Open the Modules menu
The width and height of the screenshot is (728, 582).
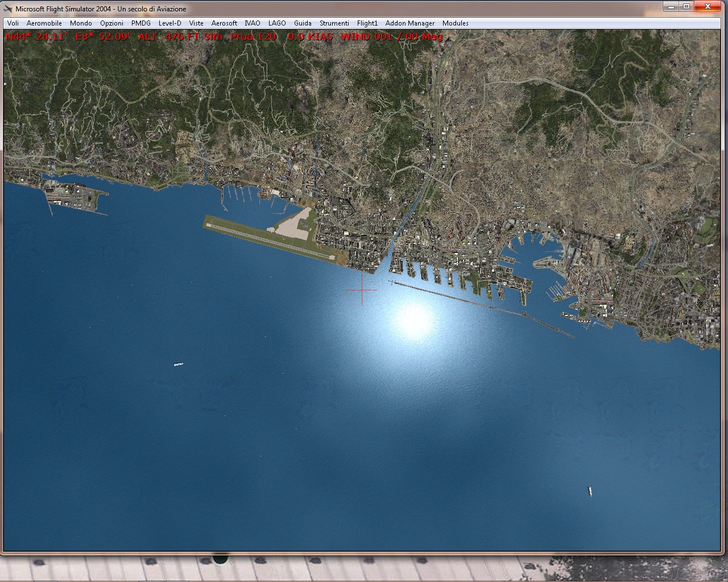456,23
